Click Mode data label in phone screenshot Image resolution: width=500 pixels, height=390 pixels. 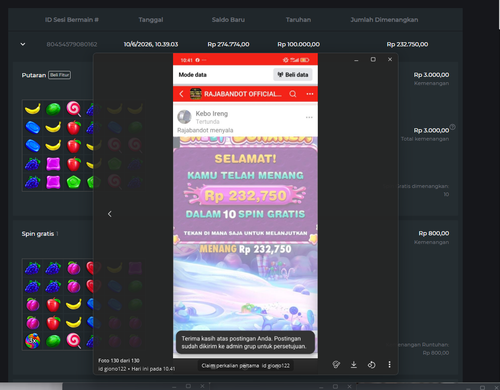pyautogui.click(x=192, y=75)
